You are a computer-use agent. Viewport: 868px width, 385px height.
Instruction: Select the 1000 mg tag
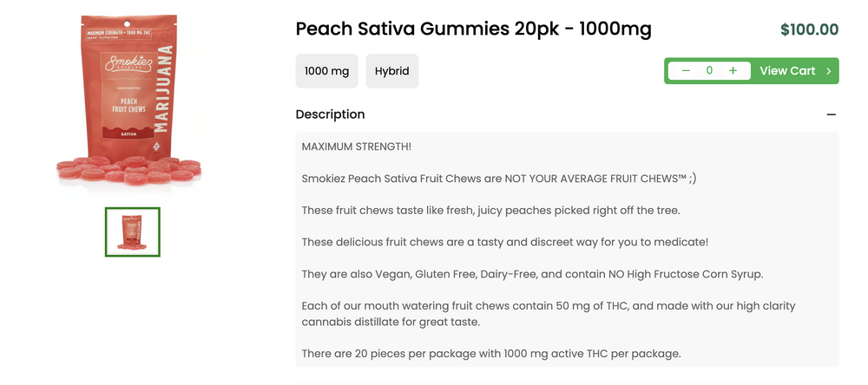(x=327, y=71)
